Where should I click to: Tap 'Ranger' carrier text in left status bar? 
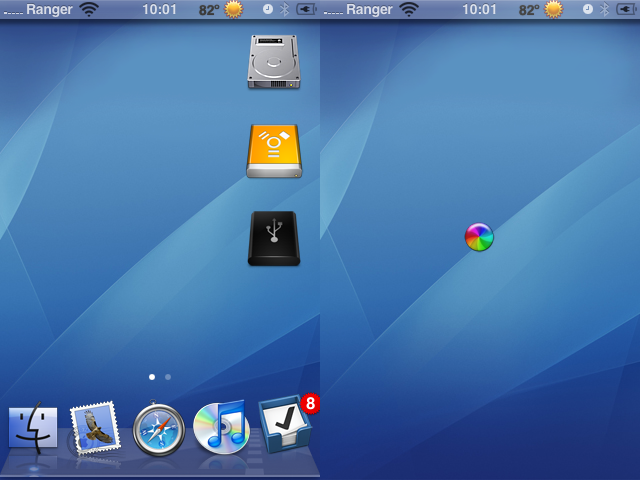tap(49, 9)
